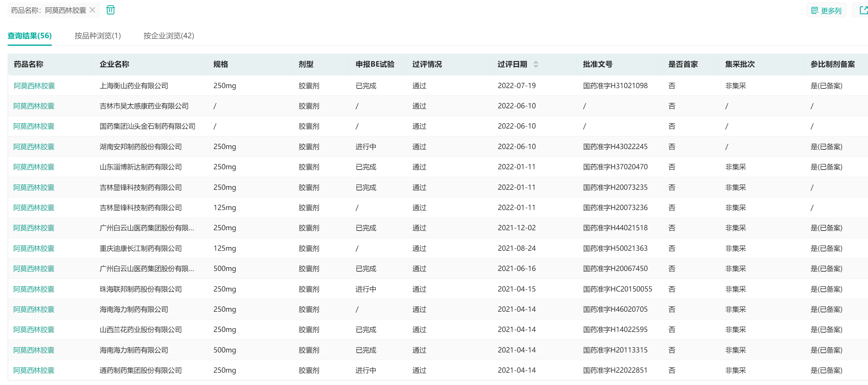
Task: Open 阿莫西林胶囊 link for 山西兰花药业股份有限公司
Action: coord(34,330)
